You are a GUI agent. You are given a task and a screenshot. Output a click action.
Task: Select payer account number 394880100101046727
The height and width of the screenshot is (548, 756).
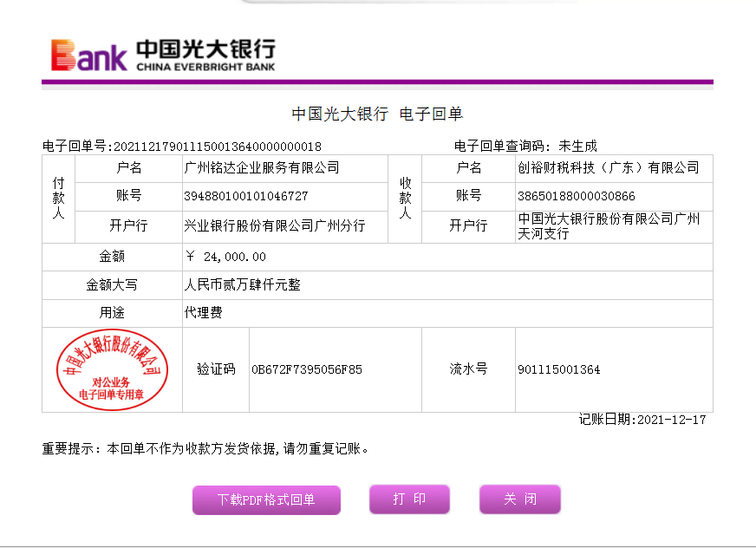coord(246,196)
